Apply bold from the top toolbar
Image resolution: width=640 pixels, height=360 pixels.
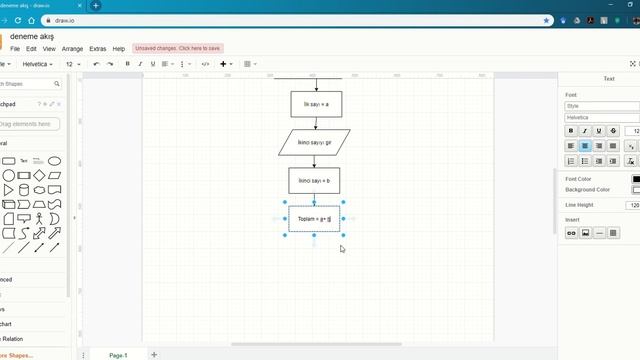click(x=127, y=64)
